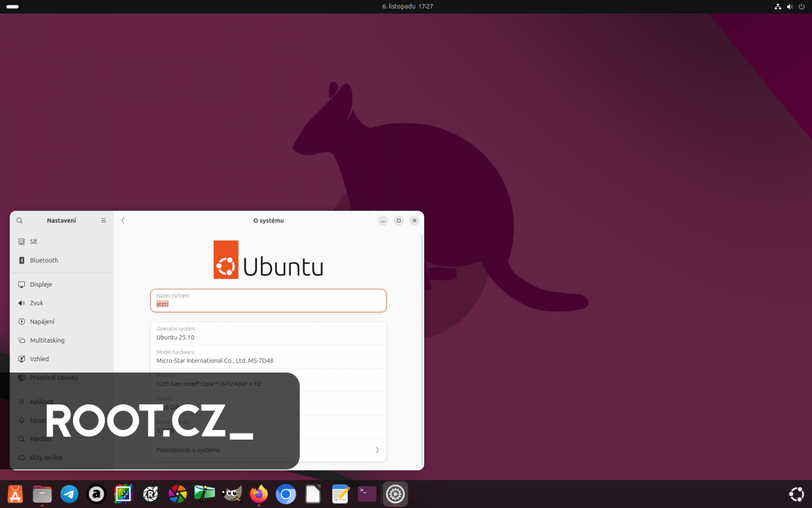
Task: Launch App Center from the dock
Action: pyautogui.click(x=15, y=494)
